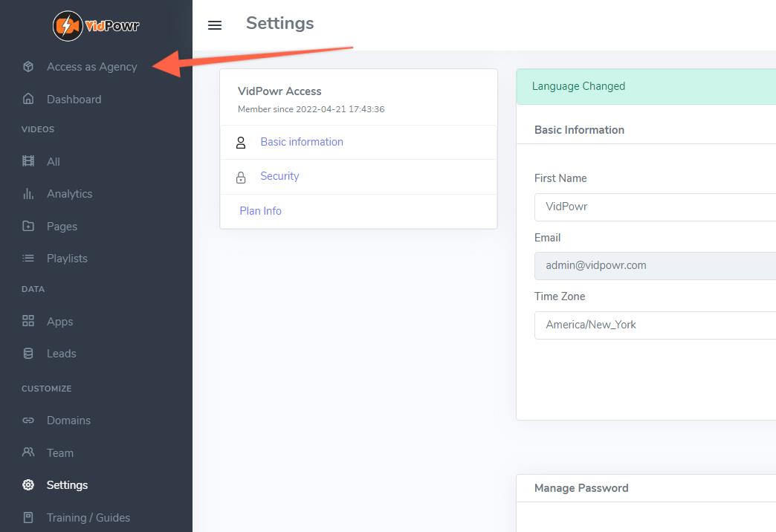Click the Member since 2022-04-21 text
776x532 pixels.
311,109
